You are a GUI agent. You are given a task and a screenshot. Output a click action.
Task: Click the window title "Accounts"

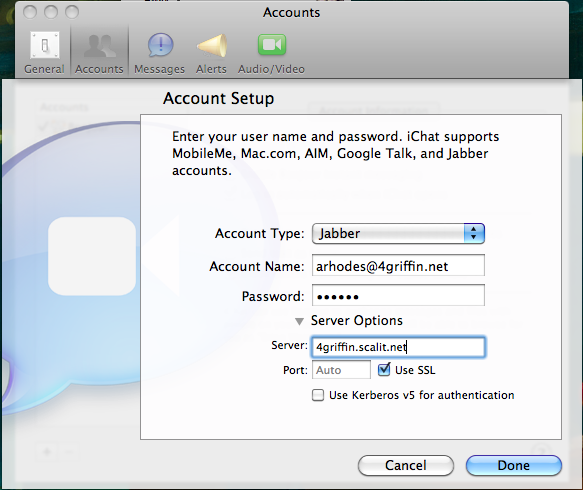(292, 13)
